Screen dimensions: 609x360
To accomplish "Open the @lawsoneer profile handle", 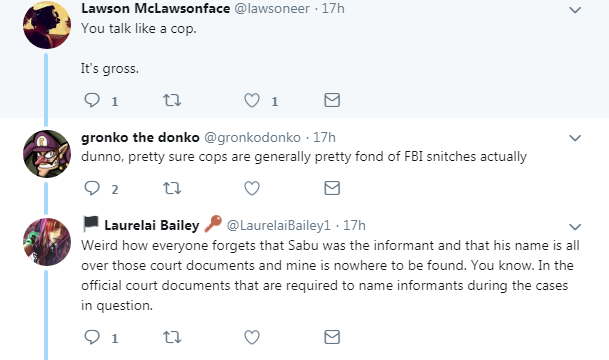I will [272, 9].
